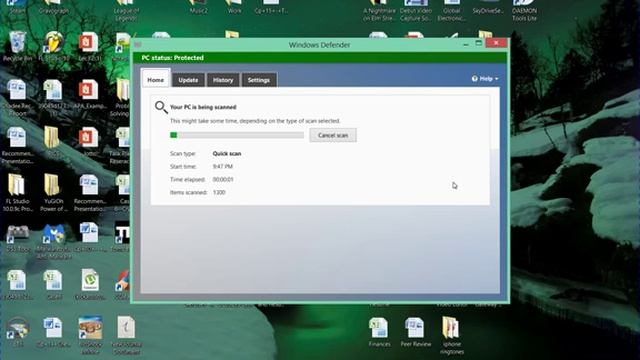Click the 'Quick scan' scan type value
The height and width of the screenshot is (360, 640).
pyautogui.click(x=227, y=153)
